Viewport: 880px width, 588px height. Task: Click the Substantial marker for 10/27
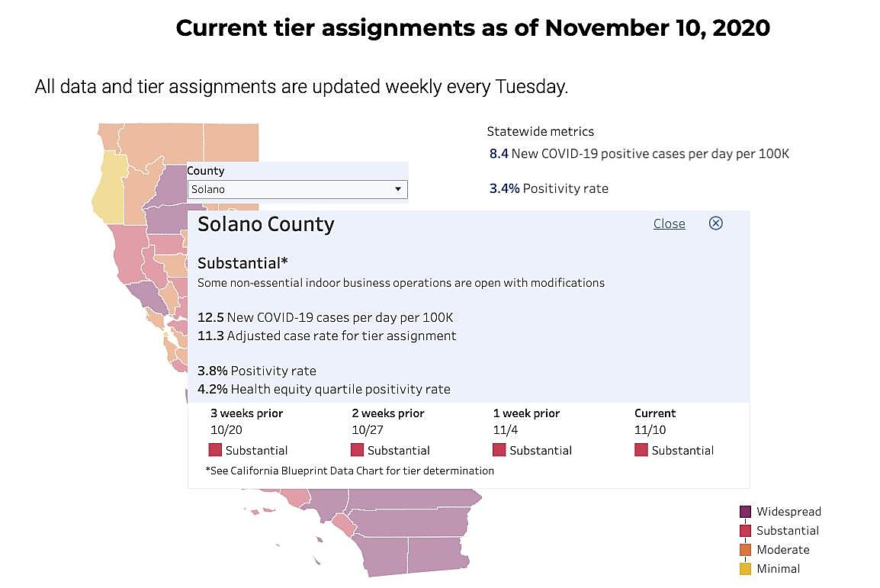(x=357, y=450)
